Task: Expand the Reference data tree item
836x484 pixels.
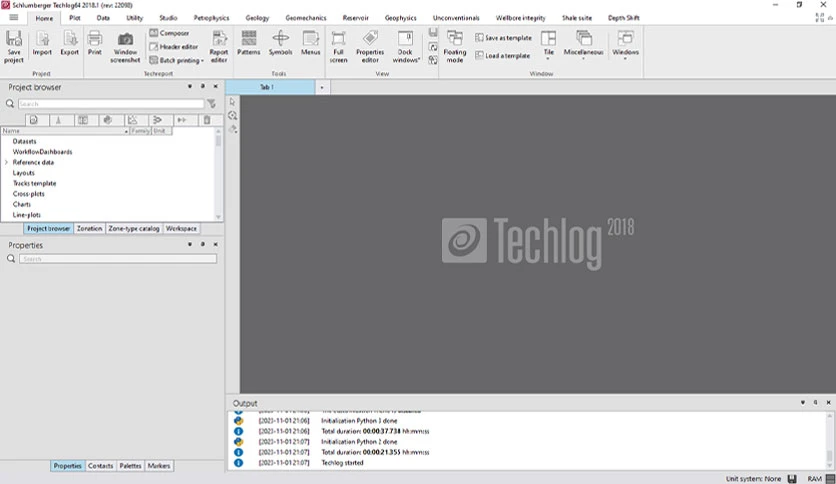Action: (x=6, y=162)
